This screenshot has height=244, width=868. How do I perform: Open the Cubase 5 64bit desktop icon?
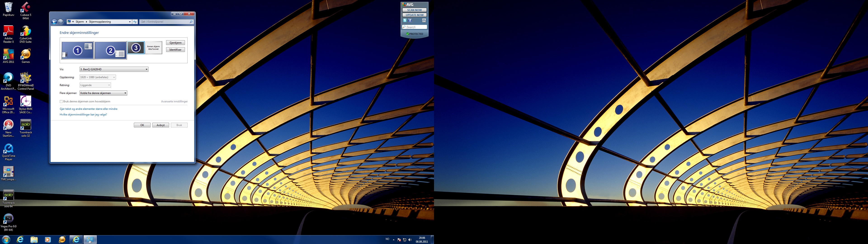[x=26, y=10]
